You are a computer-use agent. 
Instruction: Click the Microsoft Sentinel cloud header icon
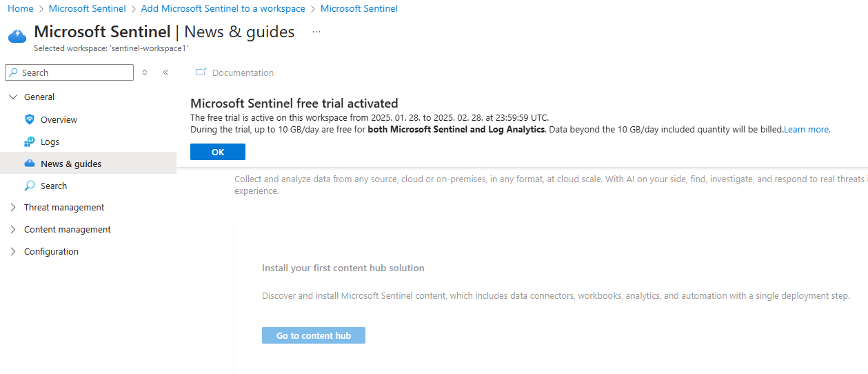point(17,36)
